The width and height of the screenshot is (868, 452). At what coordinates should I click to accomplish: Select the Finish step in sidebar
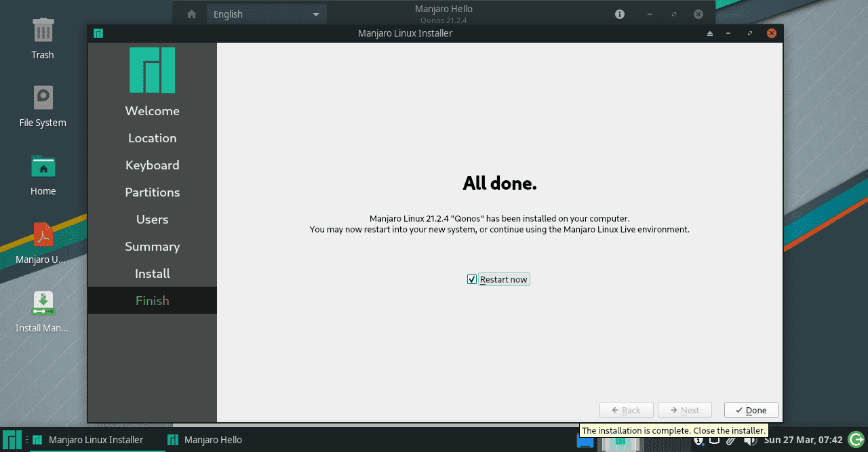pos(152,301)
